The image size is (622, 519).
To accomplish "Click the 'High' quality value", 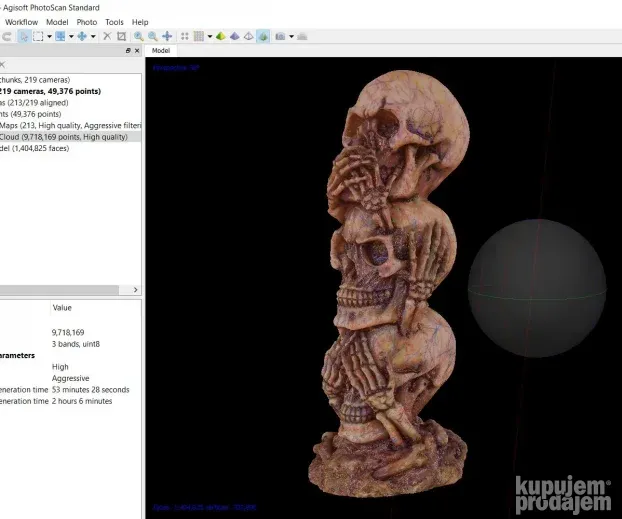I will 60,367.
